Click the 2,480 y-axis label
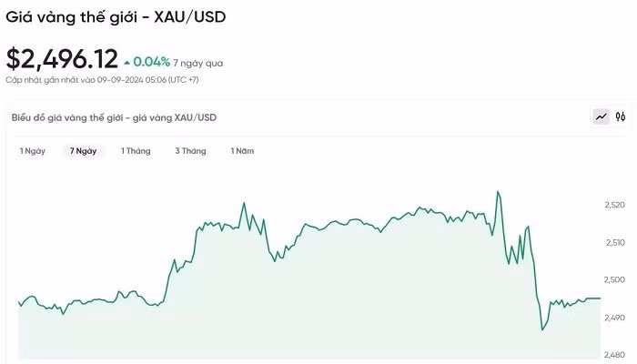This screenshot has width=637, height=364. (614, 354)
